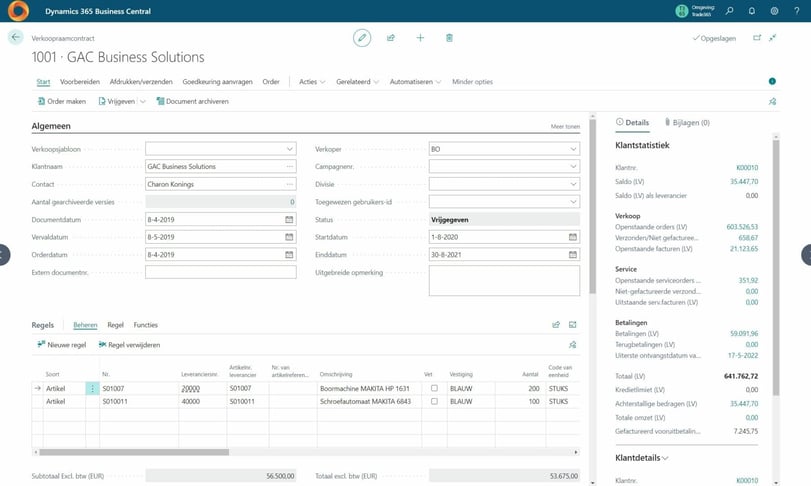Open Openstaande orders value 603.526,53
The width and height of the screenshot is (811, 486).
tap(742, 227)
